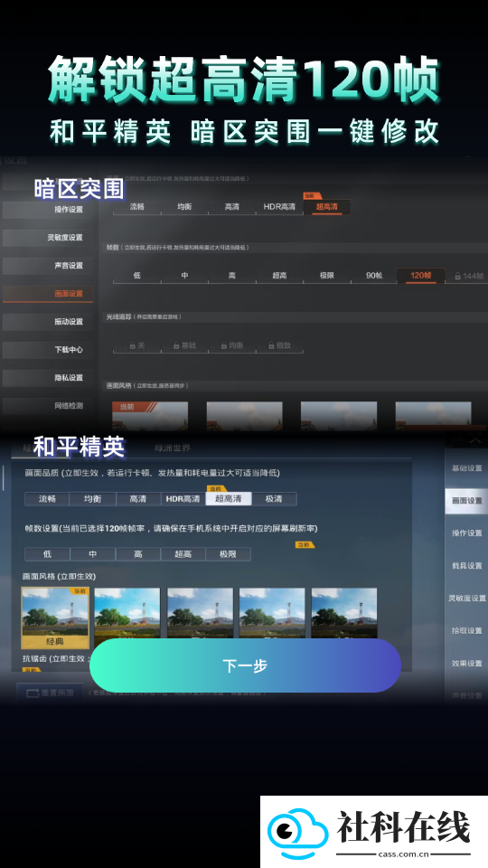
Task: Open 拾取设置 in right sidebar
Action: coord(466,630)
